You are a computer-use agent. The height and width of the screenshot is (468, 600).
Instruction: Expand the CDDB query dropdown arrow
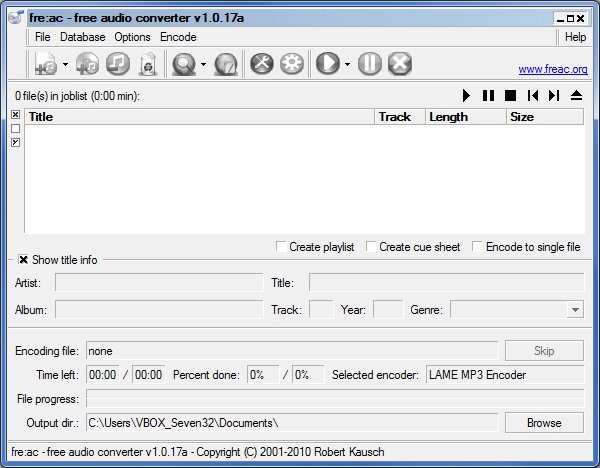(203, 64)
